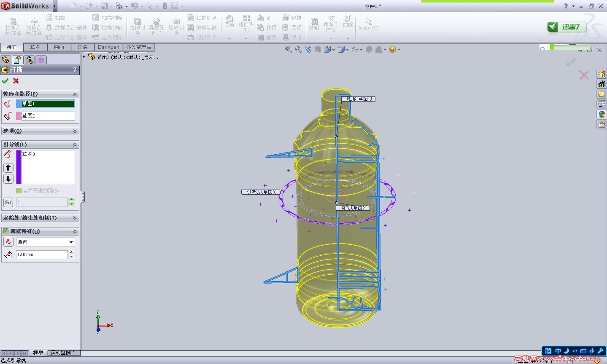The height and width of the screenshot is (364, 607).
Task: Click the Print icon in the title toolbar
Action: click(119, 6)
